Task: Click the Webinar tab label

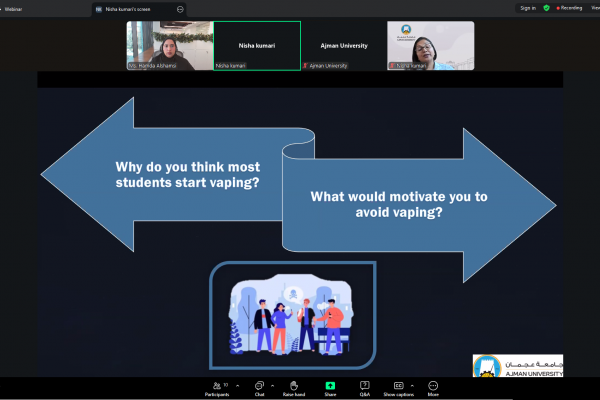Action: (13, 9)
